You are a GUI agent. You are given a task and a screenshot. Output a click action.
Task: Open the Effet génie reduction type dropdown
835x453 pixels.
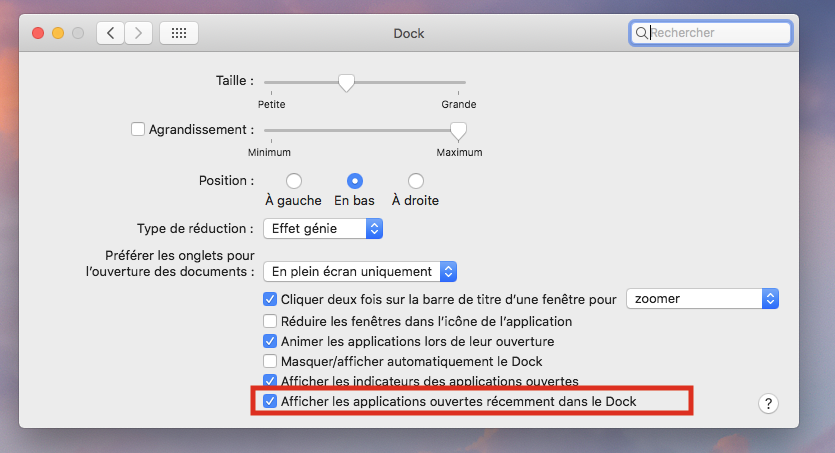(323, 228)
